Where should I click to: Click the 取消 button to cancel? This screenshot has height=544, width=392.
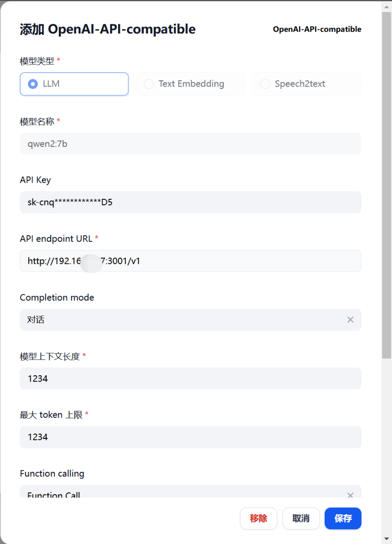tap(301, 518)
